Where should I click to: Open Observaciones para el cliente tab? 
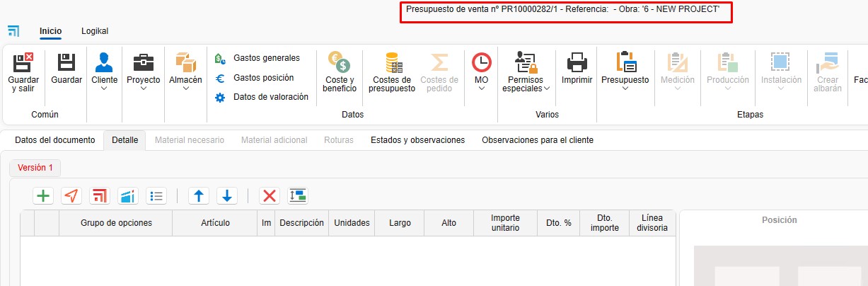[538, 140]
